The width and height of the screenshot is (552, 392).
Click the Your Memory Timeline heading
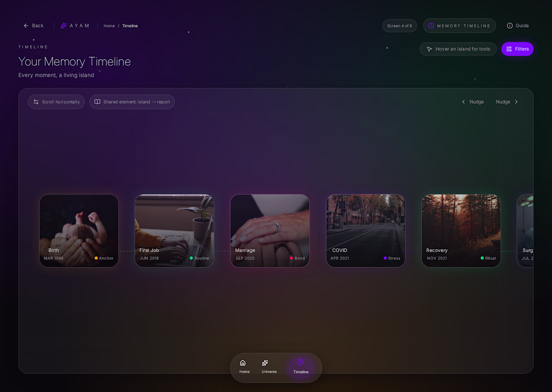(x=75, y=62)
